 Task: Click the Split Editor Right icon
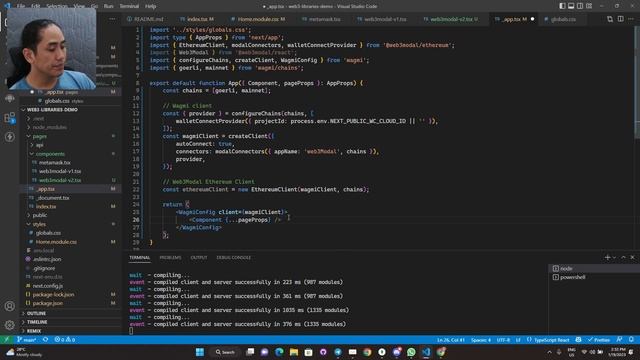(x=620, y=19)
